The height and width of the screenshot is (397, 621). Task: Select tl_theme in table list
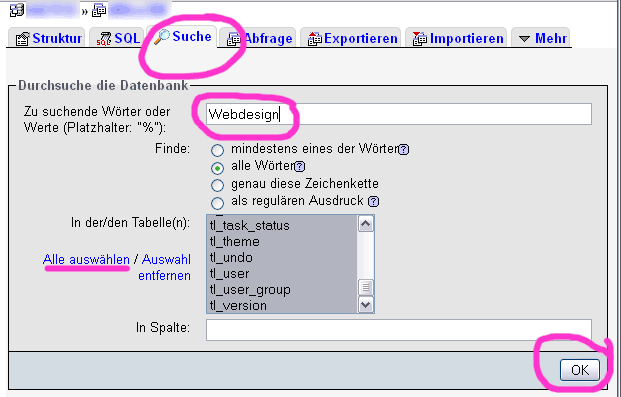click(x=282, y=241)
